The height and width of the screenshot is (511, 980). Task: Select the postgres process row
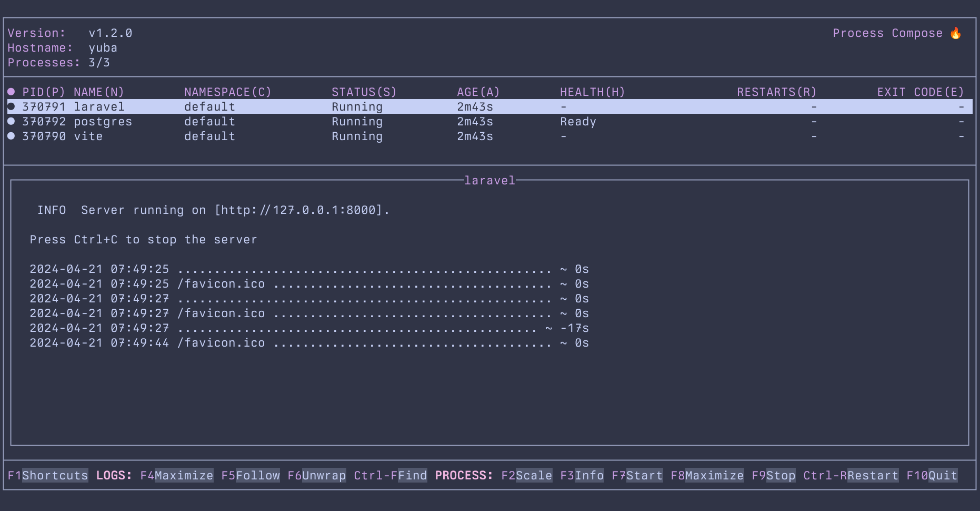(x=489, y=122)
